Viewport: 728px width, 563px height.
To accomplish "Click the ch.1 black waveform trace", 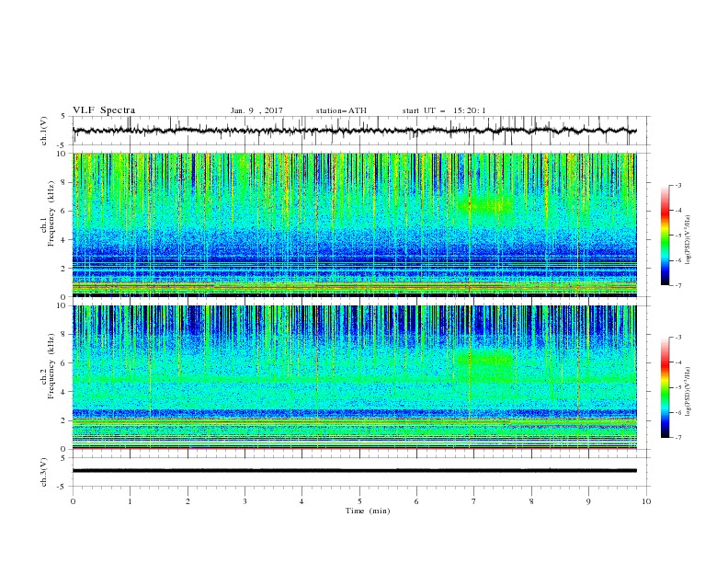I will (354, 131).
